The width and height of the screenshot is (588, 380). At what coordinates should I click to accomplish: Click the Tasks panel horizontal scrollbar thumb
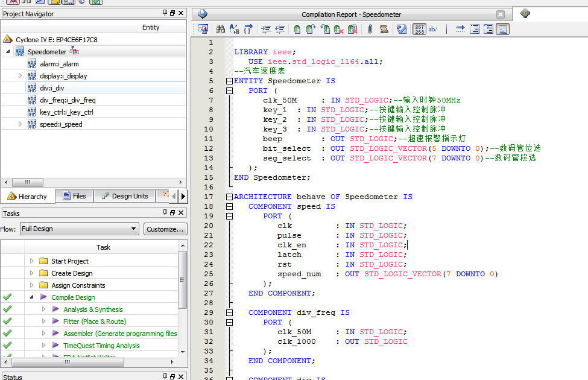coord(68,362)
